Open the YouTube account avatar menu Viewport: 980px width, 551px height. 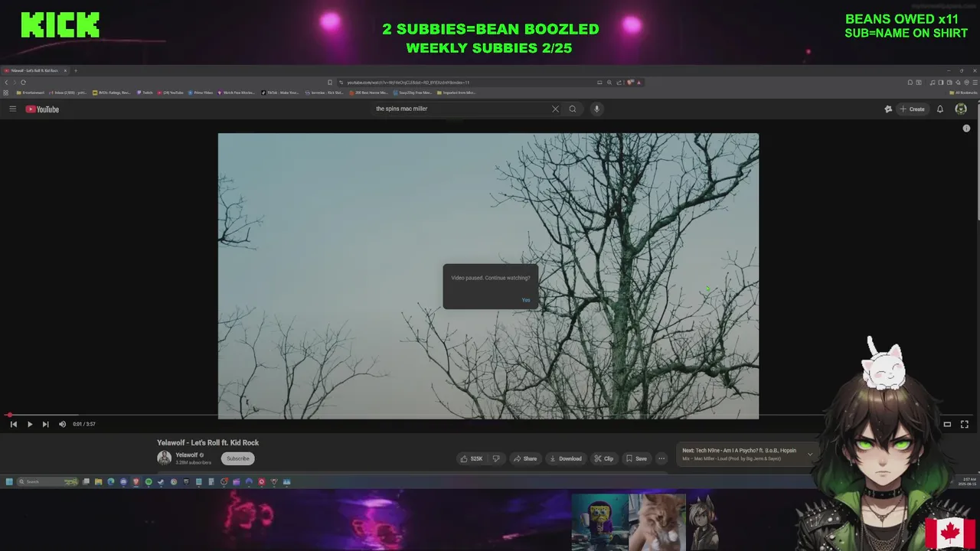point(961,109)
